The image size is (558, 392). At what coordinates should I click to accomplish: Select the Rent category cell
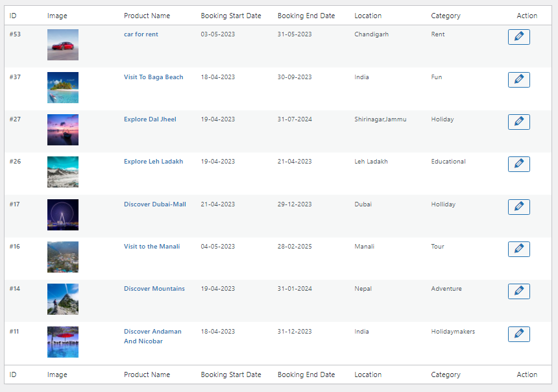tap(438, 34)
